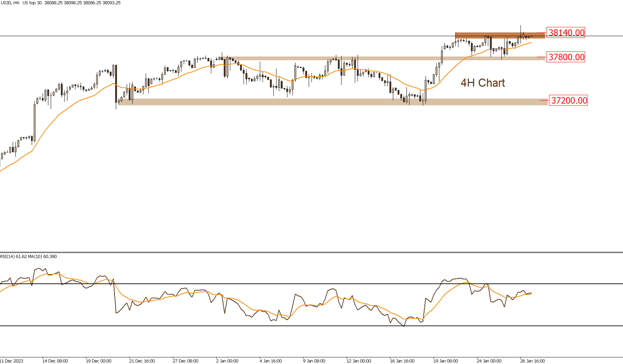Click the 2 Jan 00:00 time label

pos(227,361)
